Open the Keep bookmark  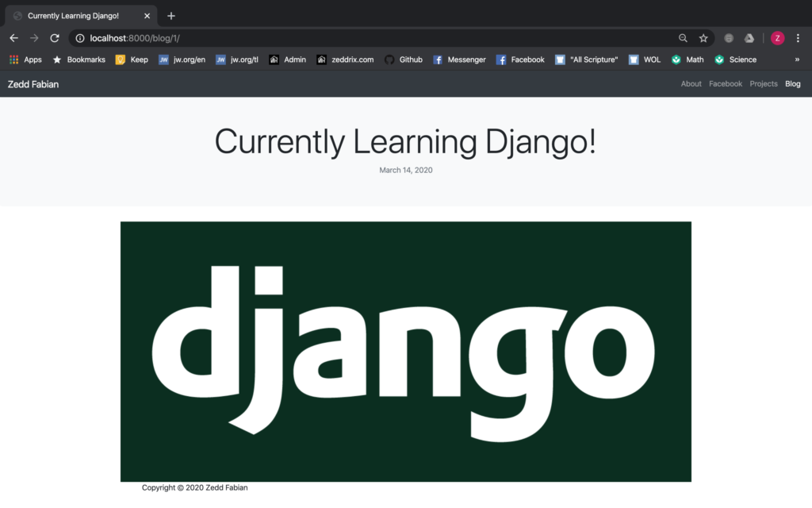click(x=132, y=60)
